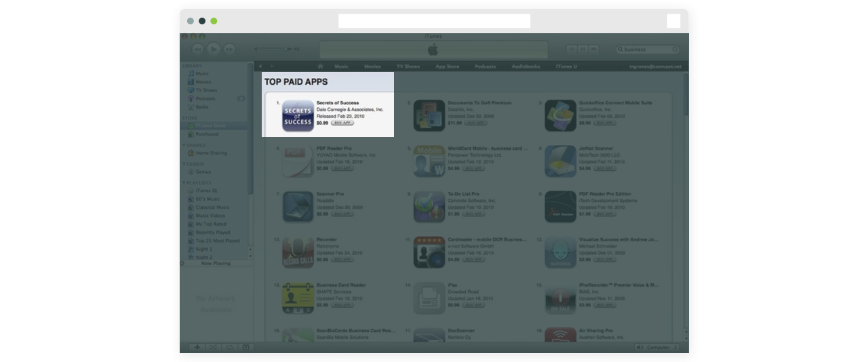Buy the Secrets of Success app
Image resolution: width=868 pixels, height=362 pixels.
point(342,123)
